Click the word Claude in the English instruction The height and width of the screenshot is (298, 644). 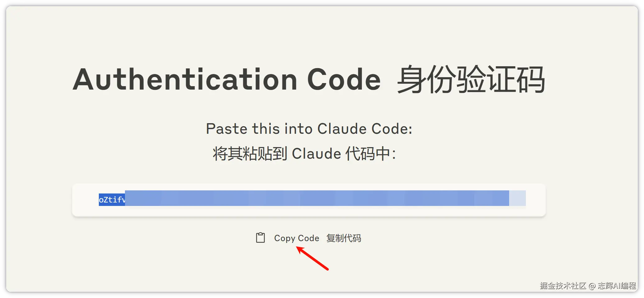342,129
